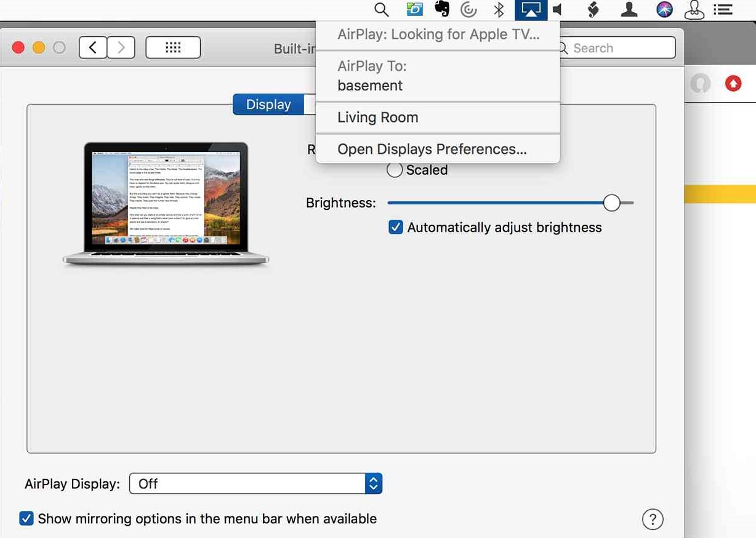756x538 pixels.
Task: Show all preferences grid button
Action: coord(173,48)
